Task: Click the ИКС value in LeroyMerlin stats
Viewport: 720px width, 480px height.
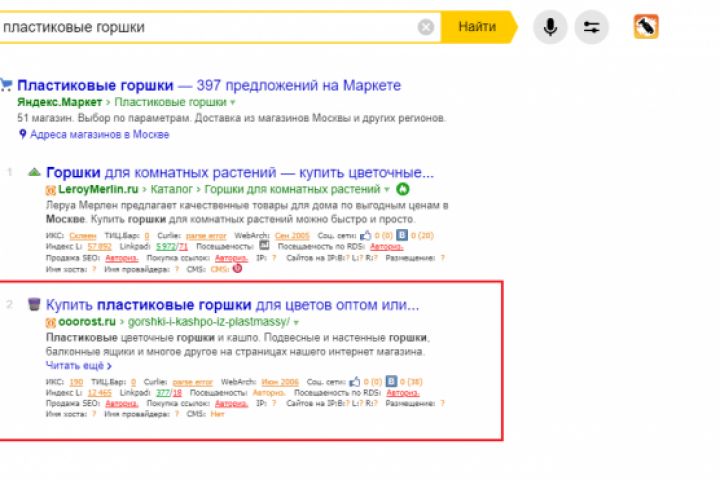Action: click(83, 236)
